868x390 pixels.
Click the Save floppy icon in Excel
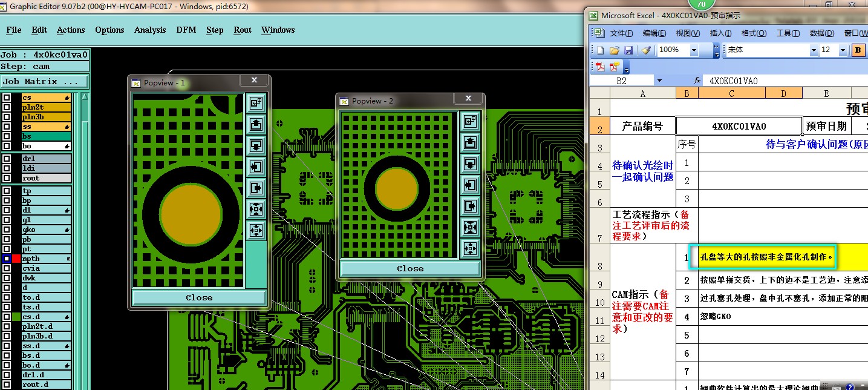coord(628,50)
